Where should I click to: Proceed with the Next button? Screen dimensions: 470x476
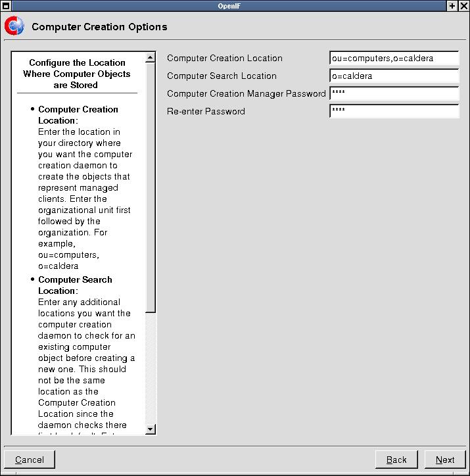pos(445,460)
